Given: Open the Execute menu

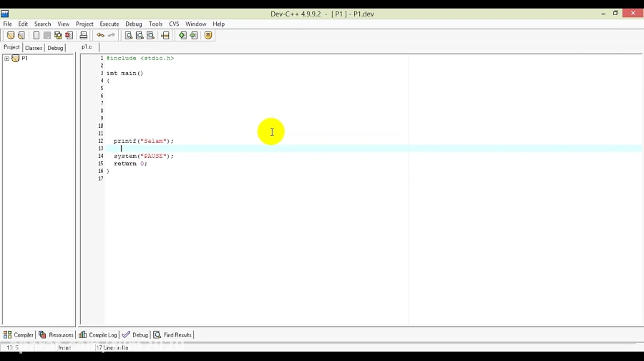Looking at the screenshot, I should (x=109, y=24).
